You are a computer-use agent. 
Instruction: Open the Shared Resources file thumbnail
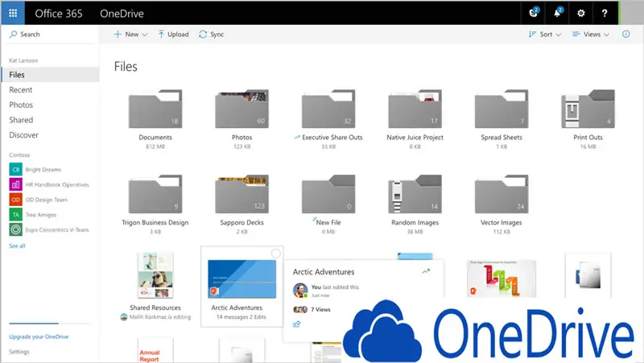[x=155, y=275]
